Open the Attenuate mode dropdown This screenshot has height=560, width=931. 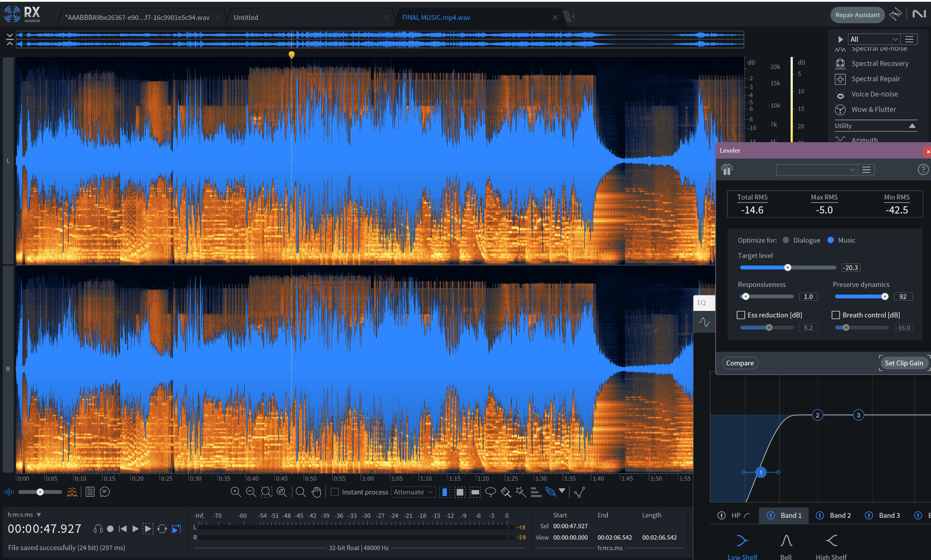tap(413, 492)
